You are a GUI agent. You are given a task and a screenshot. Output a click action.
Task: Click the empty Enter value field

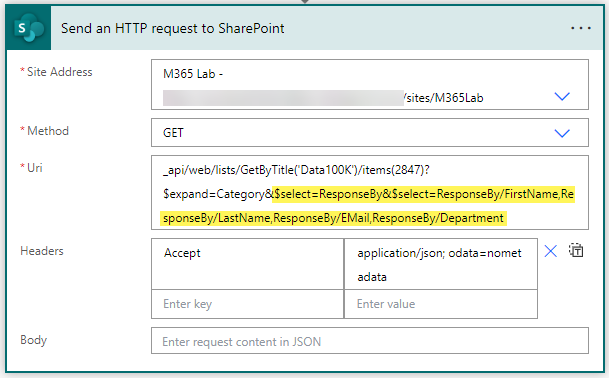[x=441, y=304]
